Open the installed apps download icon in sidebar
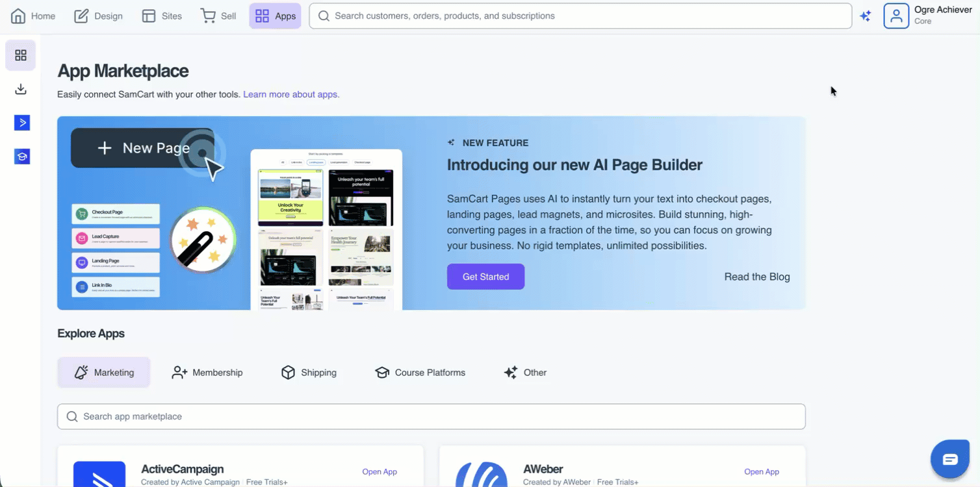Viewport: 980px width, 487px height. click(21, 89)
